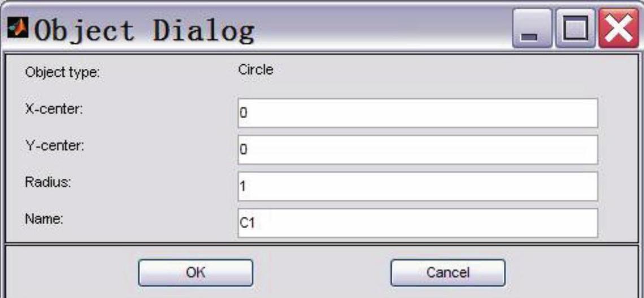Select the Radius input field
Viewport: 644px width, 298px height.
[417, 186]
